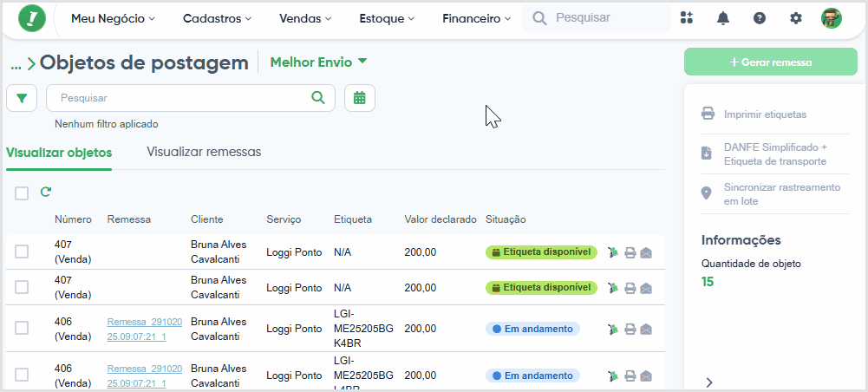Click the Pesquisar field below the title

tap(191, 98)
